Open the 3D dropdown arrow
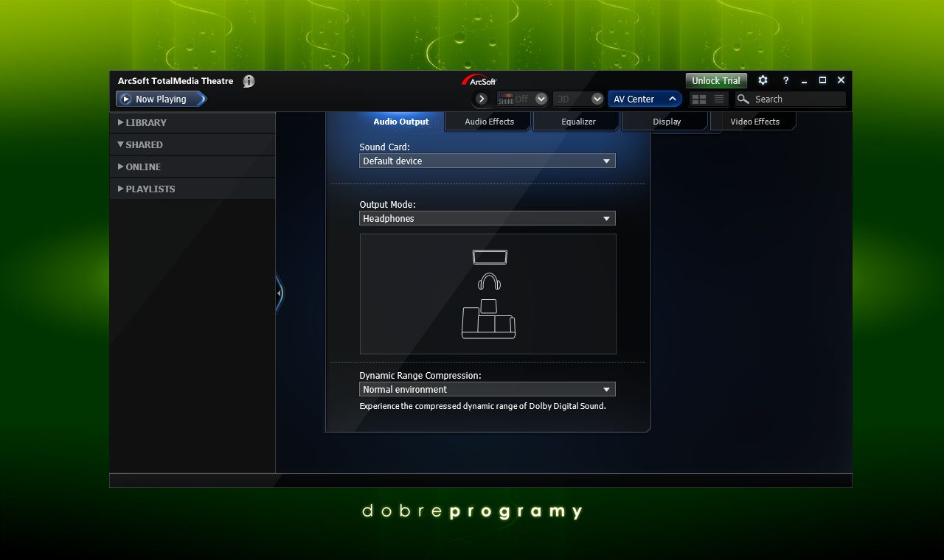Screen dimensions: 944x560 597,99
